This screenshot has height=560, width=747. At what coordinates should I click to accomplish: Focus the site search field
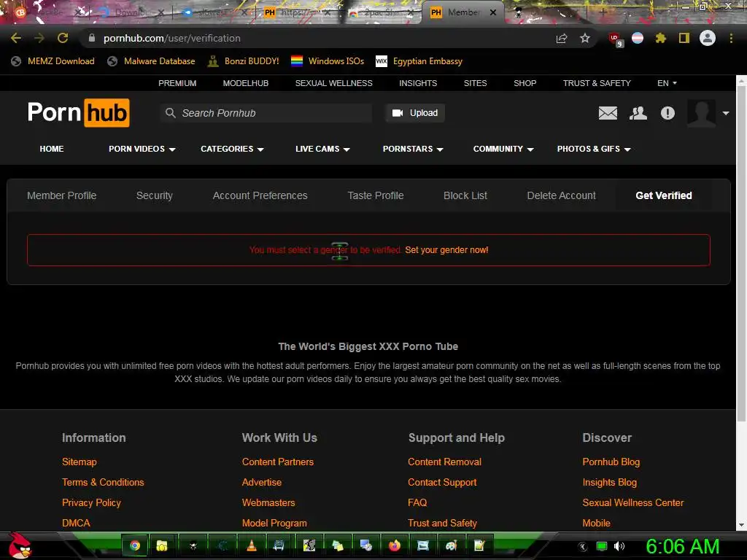266,113
